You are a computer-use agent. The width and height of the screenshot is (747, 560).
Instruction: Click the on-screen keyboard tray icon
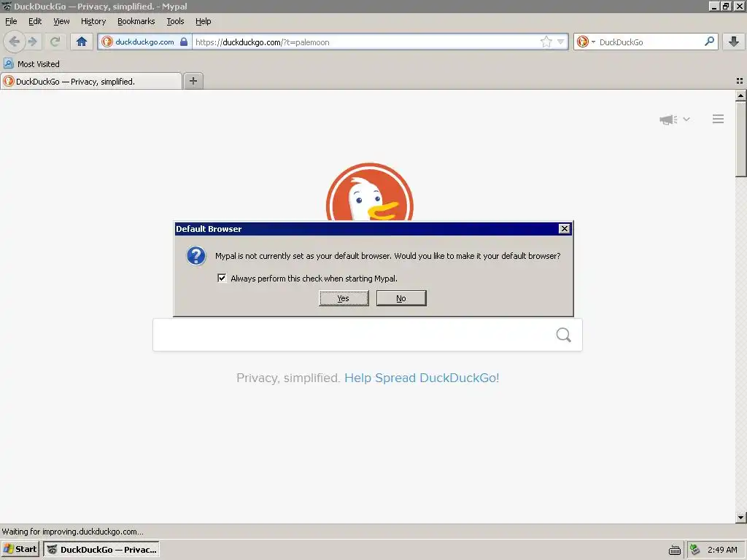(675, 550)
